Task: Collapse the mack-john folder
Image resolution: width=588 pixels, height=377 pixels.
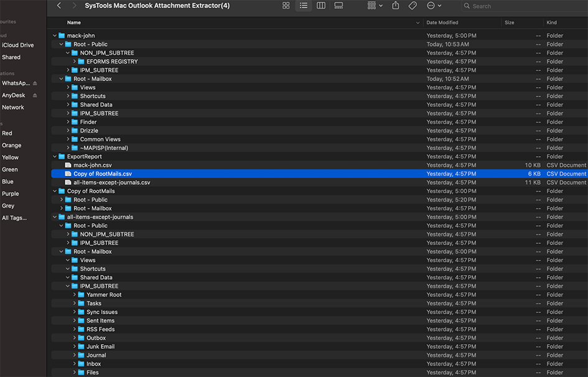Action: click(55, 35)
